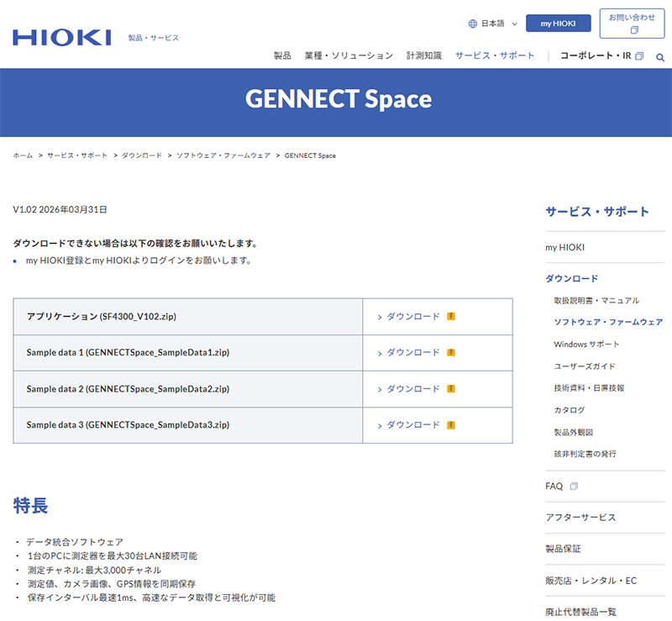Go to ダウンロード breadcrumb
This screenshot has width=672, height=621.
coord(142,155)
